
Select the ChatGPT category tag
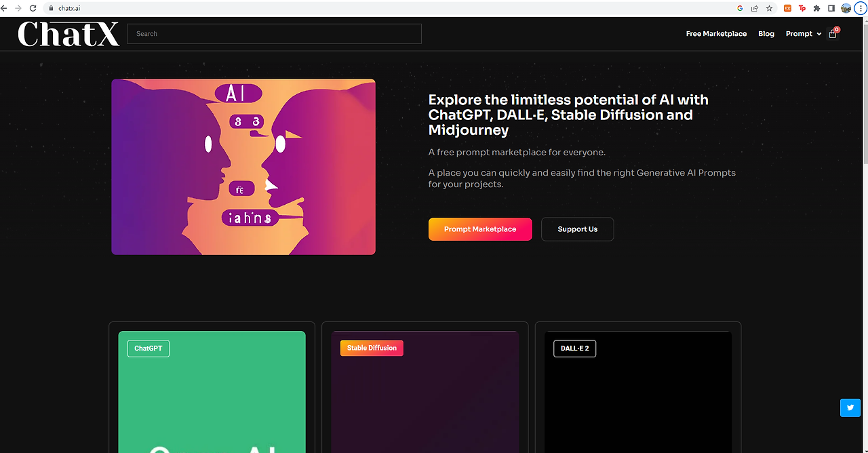coord(149,349)
